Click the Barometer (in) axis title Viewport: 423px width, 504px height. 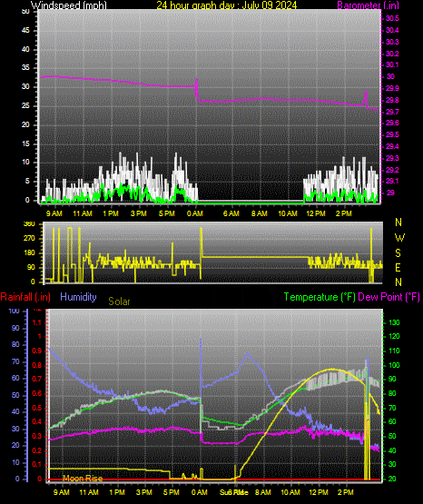coord(368,5)
